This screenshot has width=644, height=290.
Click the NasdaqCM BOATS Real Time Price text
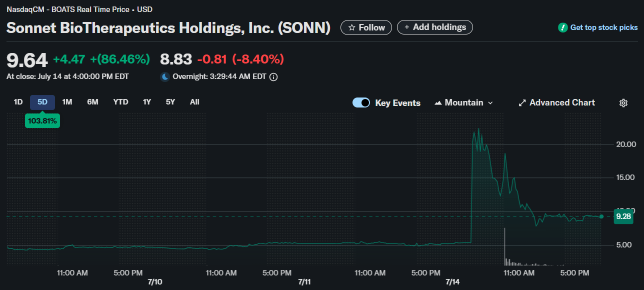pos(79,9)
